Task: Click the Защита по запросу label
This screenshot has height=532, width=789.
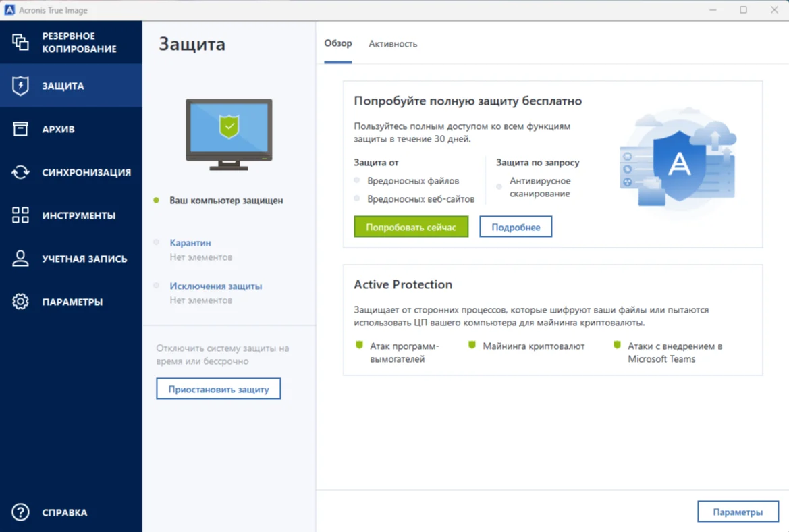Action: [538, 163]
